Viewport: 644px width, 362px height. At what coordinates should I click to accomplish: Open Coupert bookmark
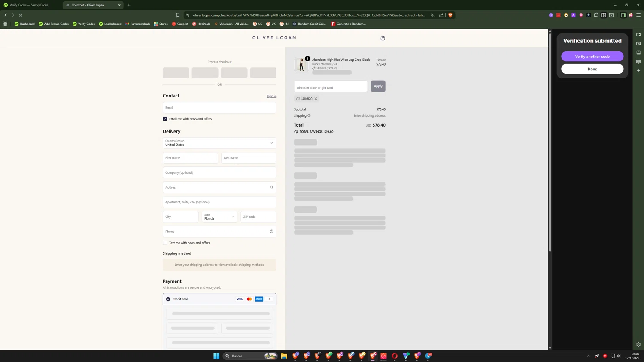[x=180, y=24]
